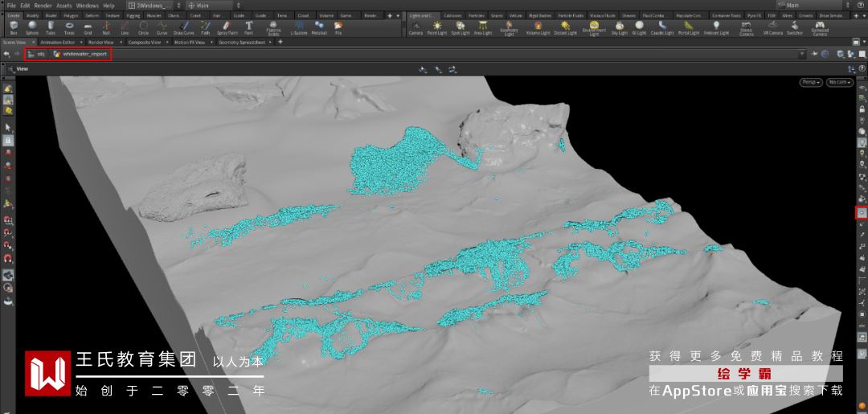Viewport: 868px width, 414px height.
Task: Open the No cam camera dropdown
Action: (x=840, y=82)
